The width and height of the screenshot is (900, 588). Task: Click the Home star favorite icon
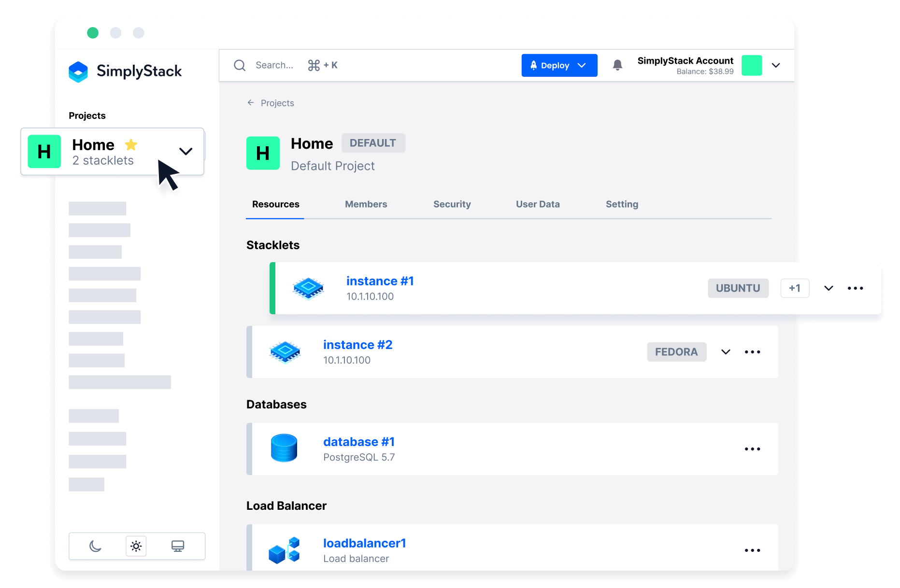131,144
